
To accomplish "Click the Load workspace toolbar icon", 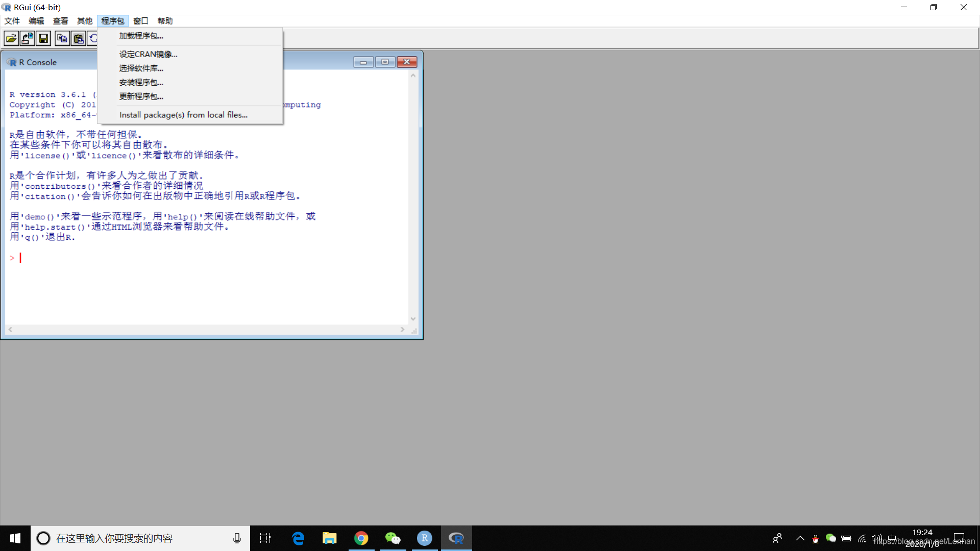I will click(27, 38).
